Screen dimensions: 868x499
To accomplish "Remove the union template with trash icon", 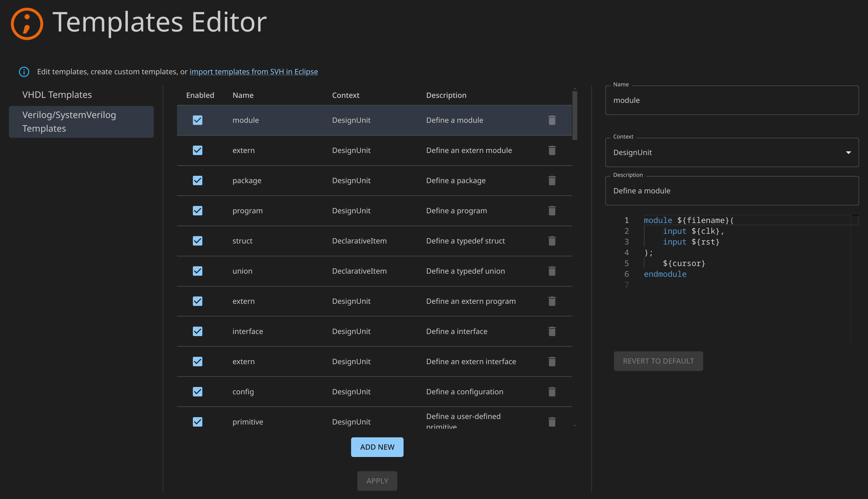I will click(x=552, y=271).
